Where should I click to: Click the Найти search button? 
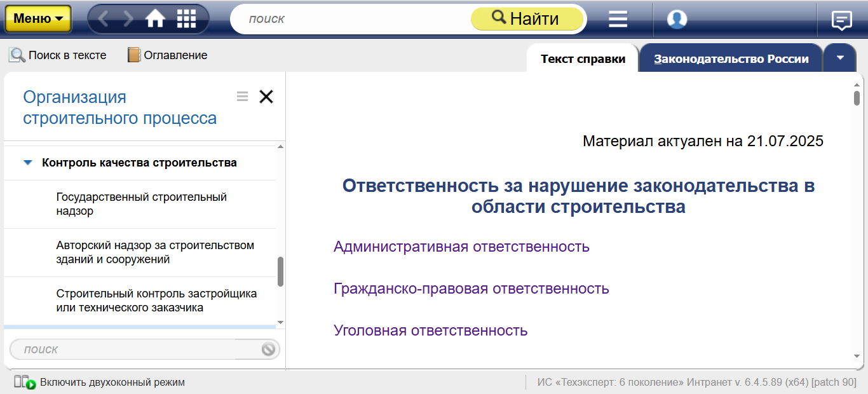526,19
